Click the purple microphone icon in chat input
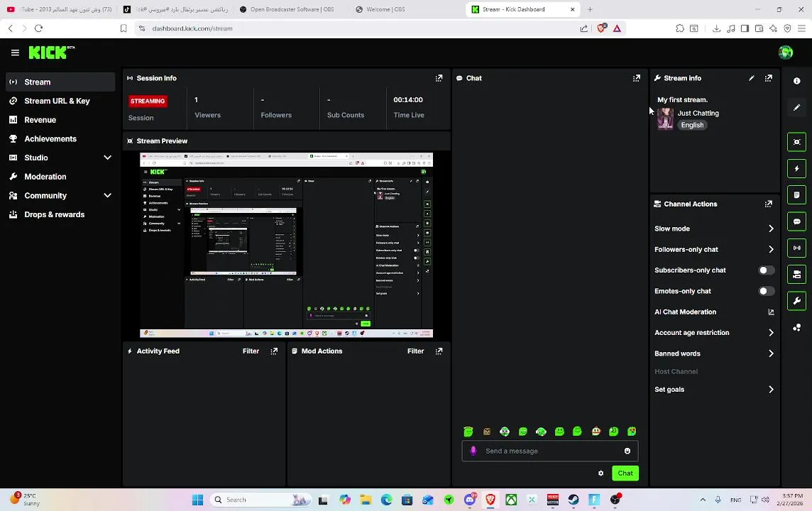812x511 pixels. click(x=473, y=451)
